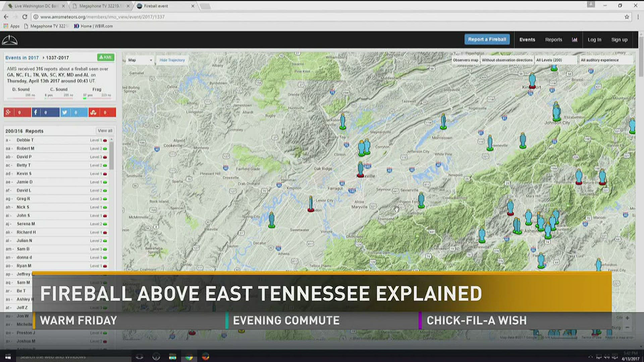
Task: Click the AMS meteor logo
Action: point(10,40)
